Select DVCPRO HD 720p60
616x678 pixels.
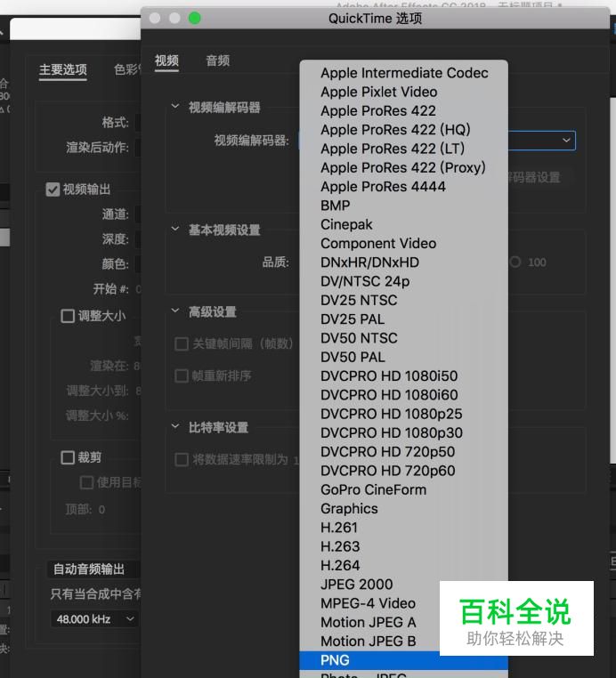click(403, 471)
